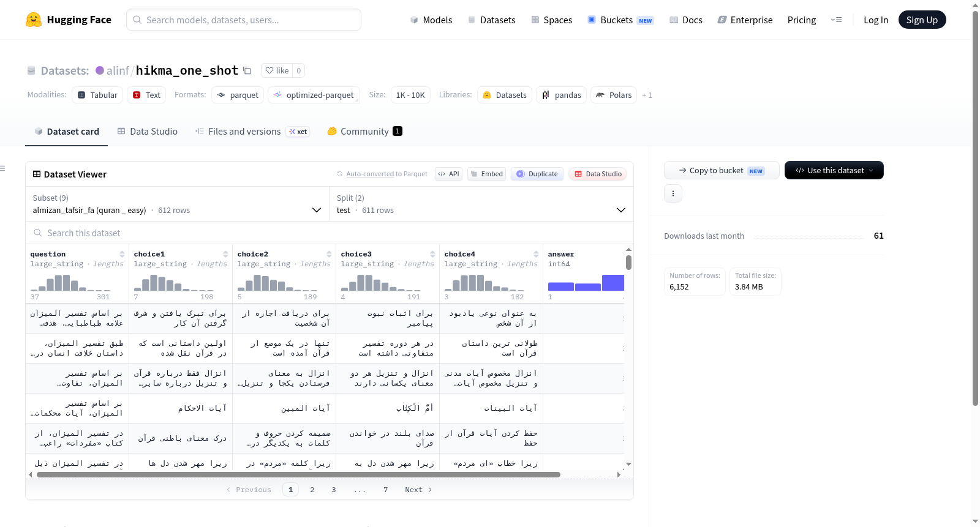The height and width of the screenshot is (527, 980).
Task: Open the alinf user avatar
Action: point(100,70)
